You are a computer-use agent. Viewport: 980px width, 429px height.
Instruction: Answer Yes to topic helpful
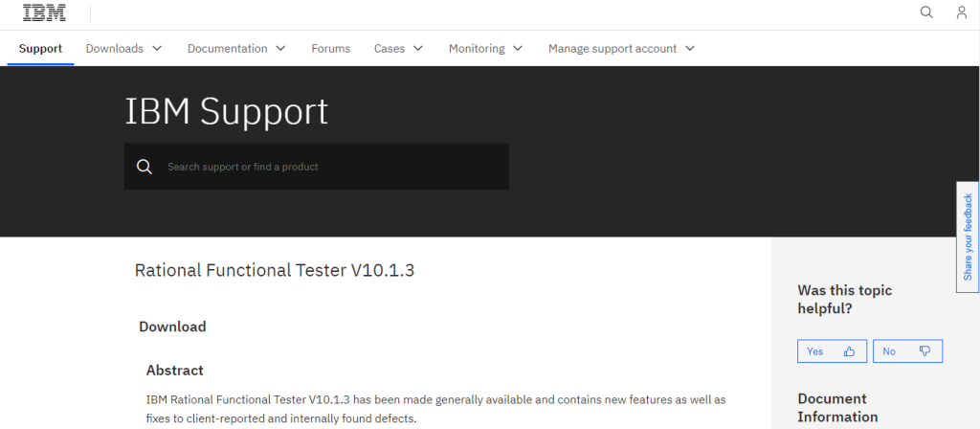point(832,351)
